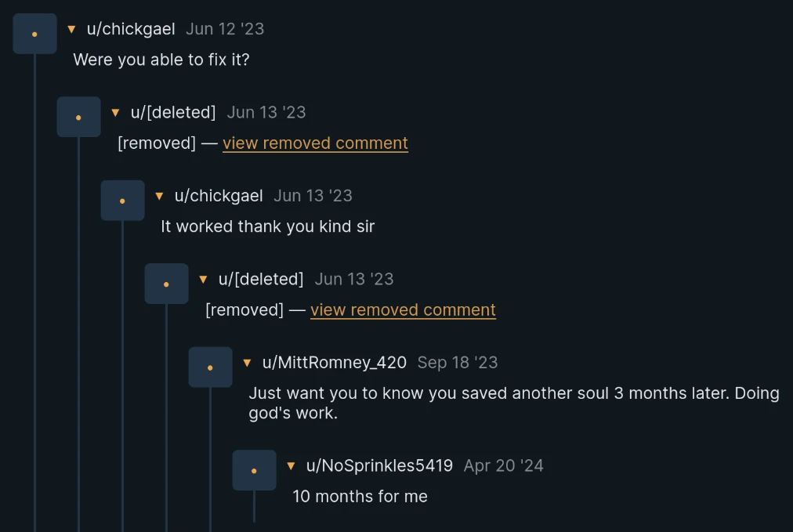Click the Apr 20 '24 timestamp

pos(503,466)
